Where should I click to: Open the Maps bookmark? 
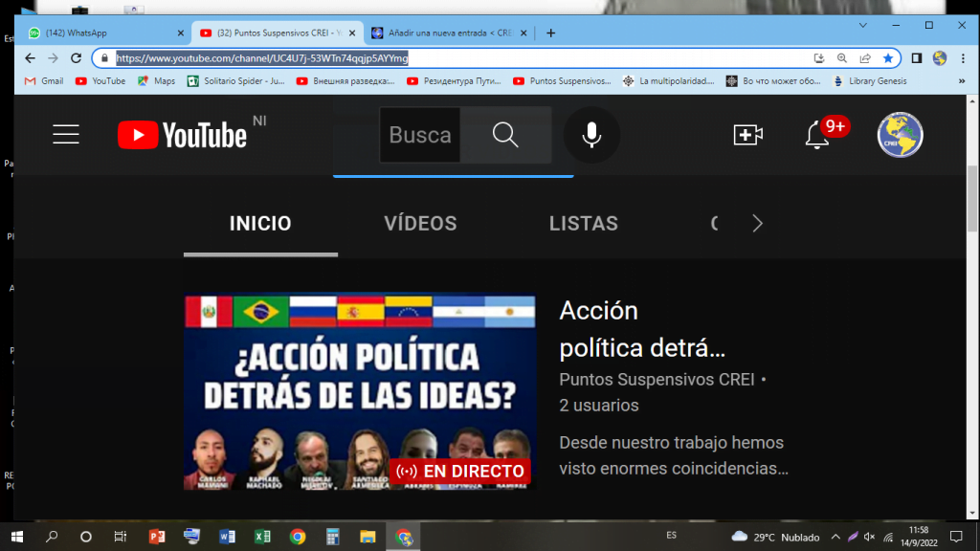click(x=156, y=81)
